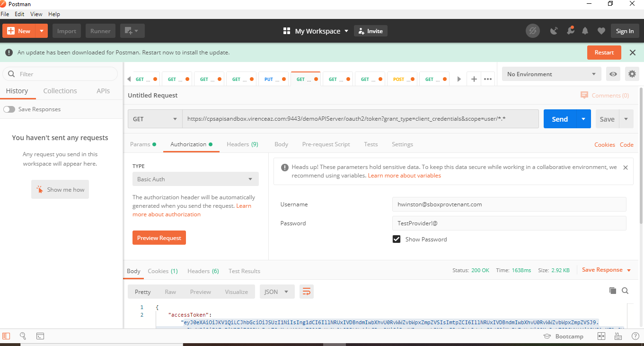The height and width of the screenshot is (346, 644).
Task: Click the Capture requests satellite icon
Action: click(x=554, y=30)
